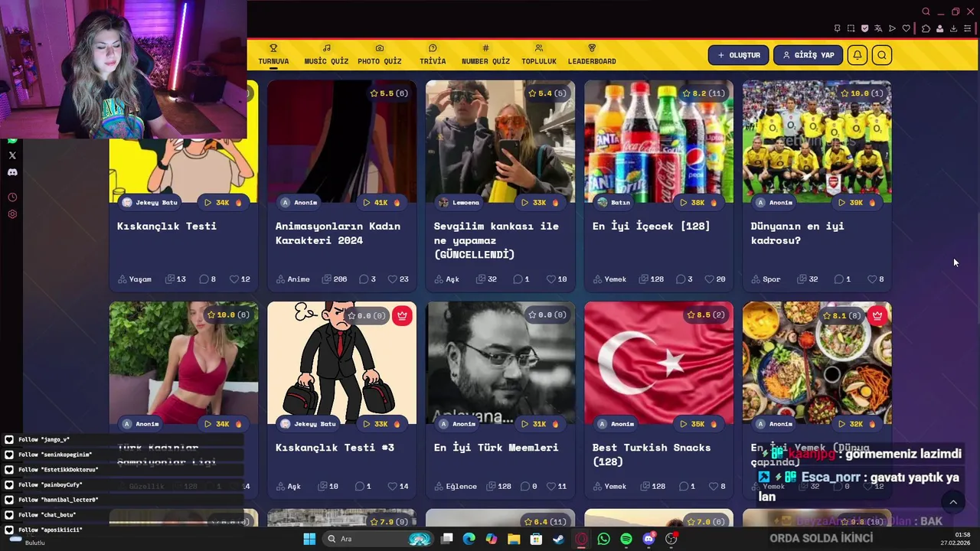The image size is (980, 551).
Task: Click the Giriş Yap login button
Action: pyautogui.click(x=808, y=55)
